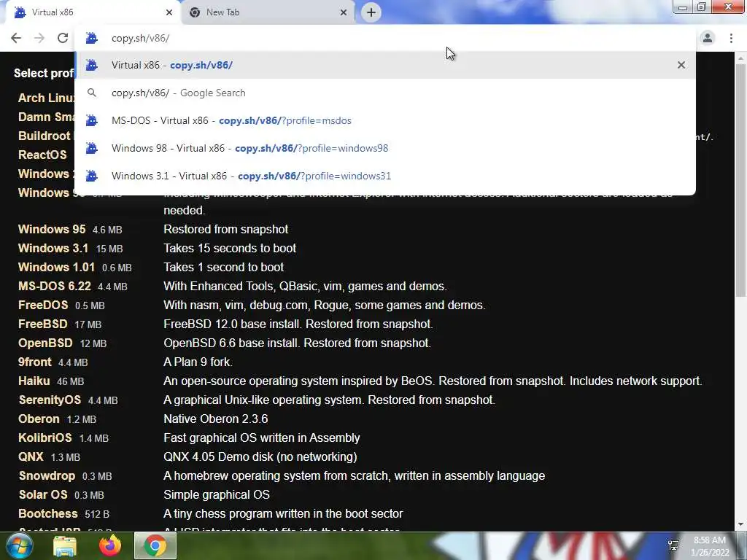The image size is (747, 560).
Task: Open the Snowdrop profile link
Action: click(x=47, y=475)
